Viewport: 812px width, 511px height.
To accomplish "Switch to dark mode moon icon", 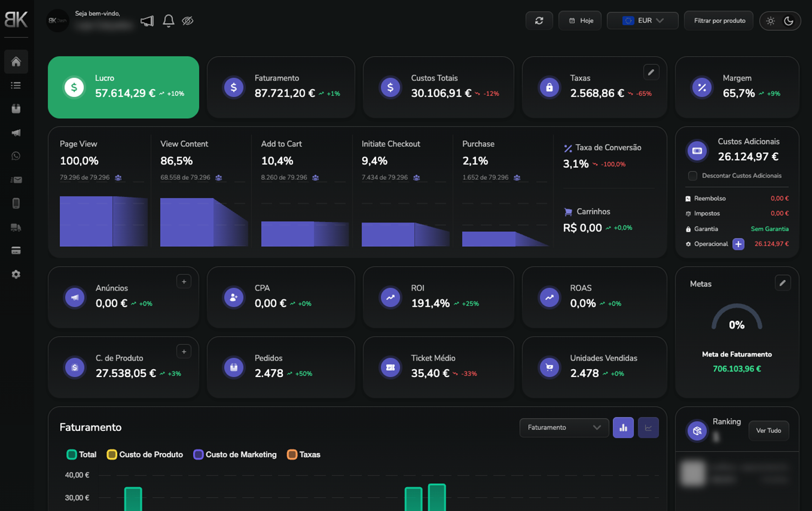I will tap(788, 21).
